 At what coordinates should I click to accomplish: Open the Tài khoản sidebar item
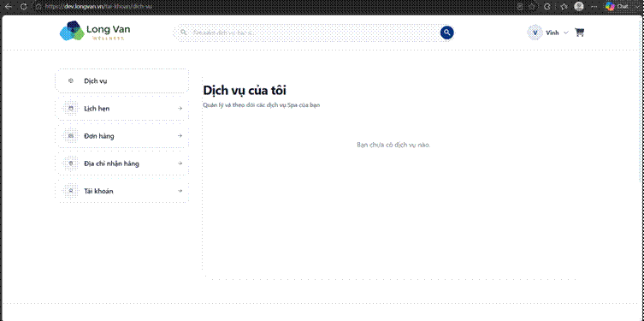tap(122, 191)
